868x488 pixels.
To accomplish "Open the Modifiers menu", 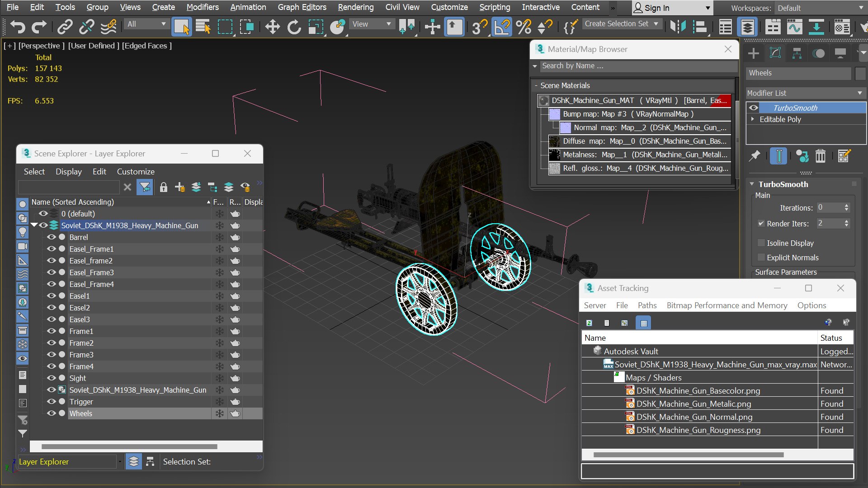I will point(203,7).
